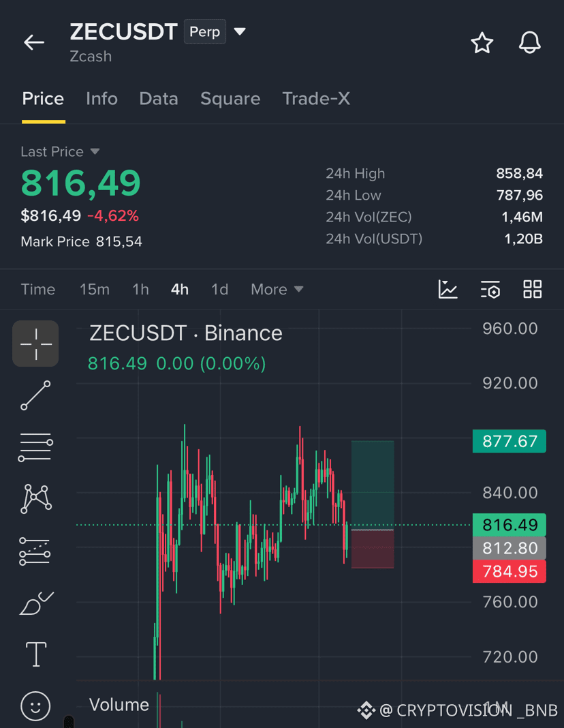Viewport: 564px width, 728px height.
Task: Select the brush drawing tool
Action: point(37,603)
